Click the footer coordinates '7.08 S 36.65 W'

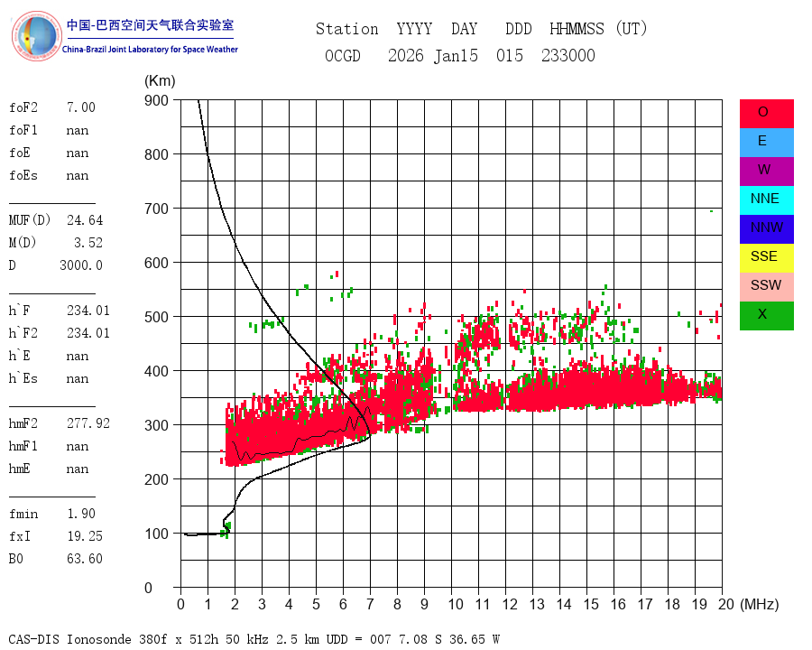448,639
